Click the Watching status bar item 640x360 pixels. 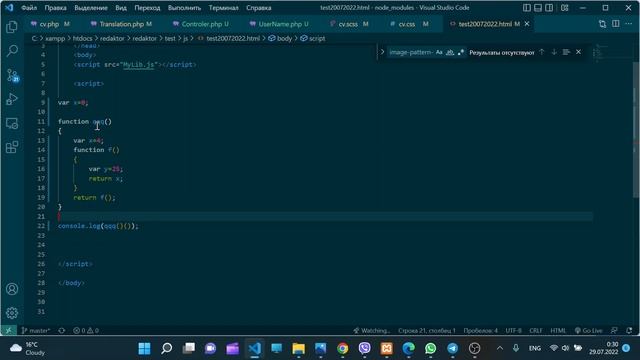(372, 330)
